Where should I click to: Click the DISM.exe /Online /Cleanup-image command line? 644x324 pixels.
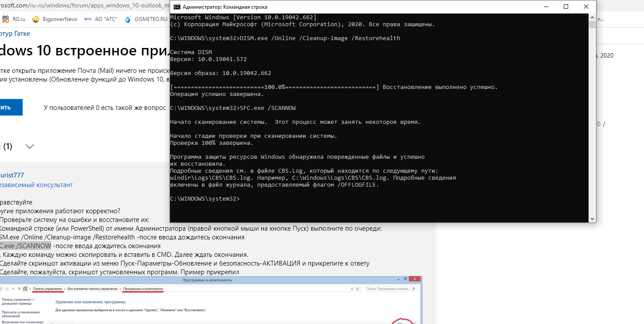(x=285, y=38)
